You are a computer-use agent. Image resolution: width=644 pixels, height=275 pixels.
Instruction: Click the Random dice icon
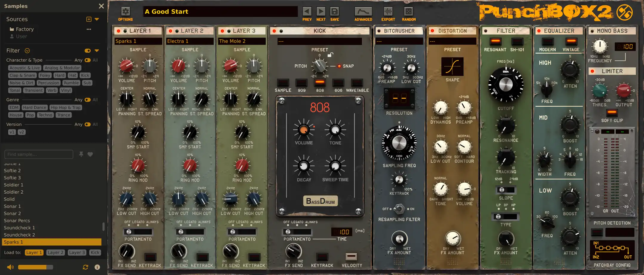409,12
